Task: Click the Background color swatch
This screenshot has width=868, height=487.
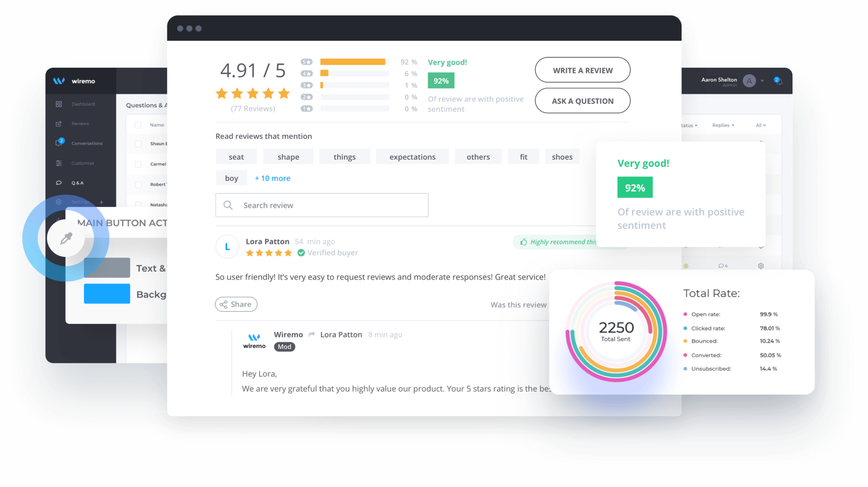Action: 106,294
